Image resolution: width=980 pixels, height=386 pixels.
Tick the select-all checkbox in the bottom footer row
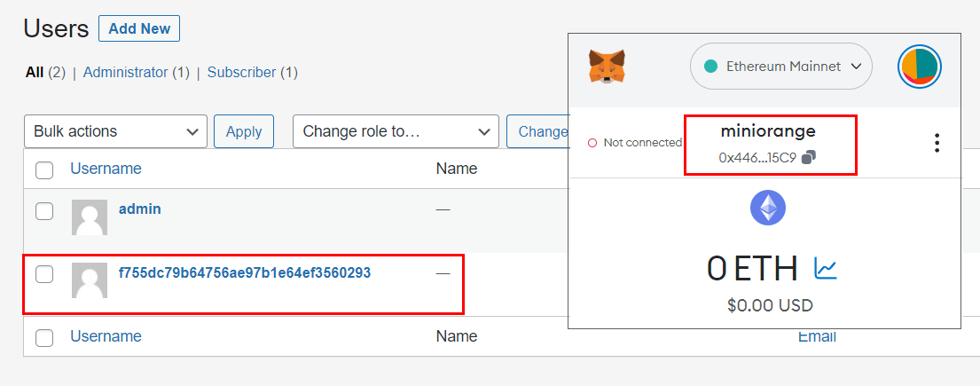pos(44,338)
